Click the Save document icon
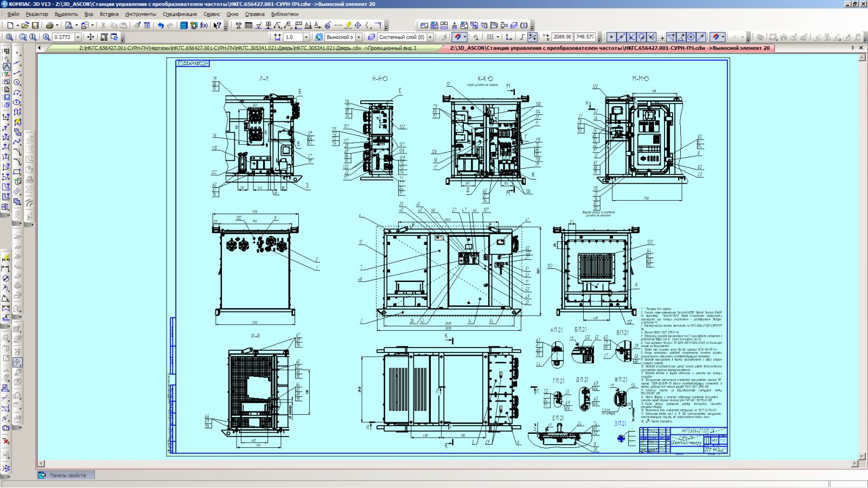This screenshot has width=868, height=488. (x=35, y=25)
